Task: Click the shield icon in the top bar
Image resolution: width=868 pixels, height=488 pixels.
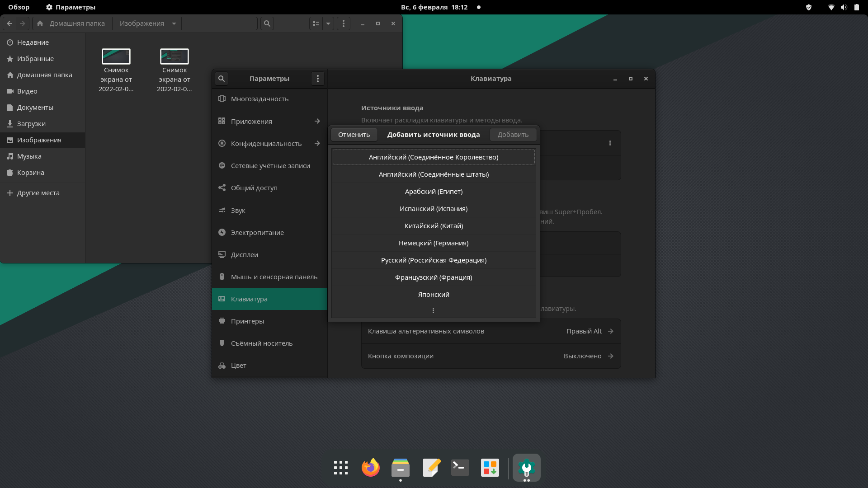Action: pos(809,7)
